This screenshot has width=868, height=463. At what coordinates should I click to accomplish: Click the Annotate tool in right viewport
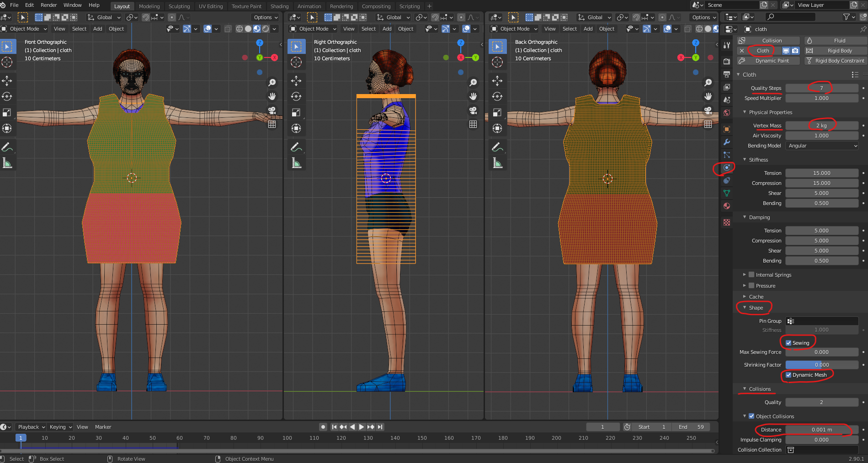coord(296,147)
